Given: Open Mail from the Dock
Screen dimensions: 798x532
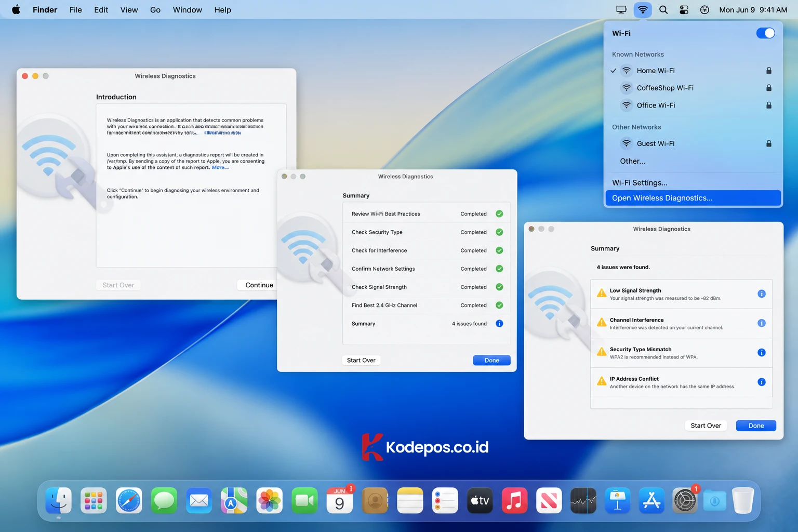Looking at the screenshot, I should [199, 501].
